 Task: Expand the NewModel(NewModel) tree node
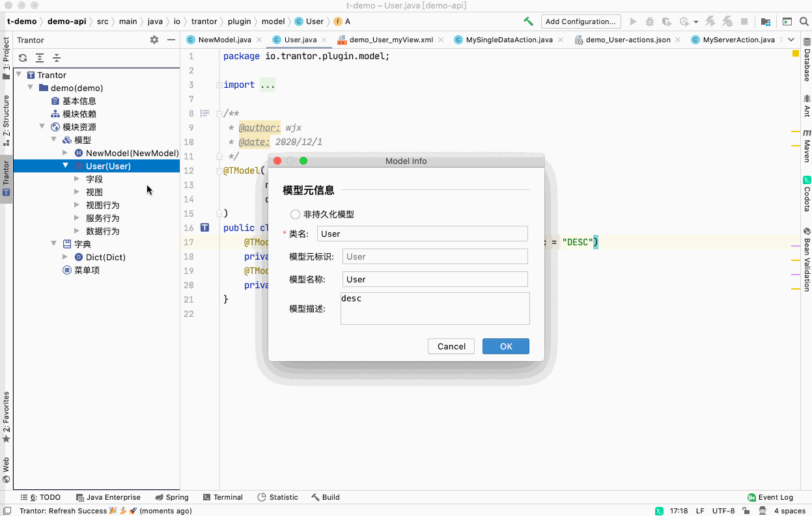[65, 153]
